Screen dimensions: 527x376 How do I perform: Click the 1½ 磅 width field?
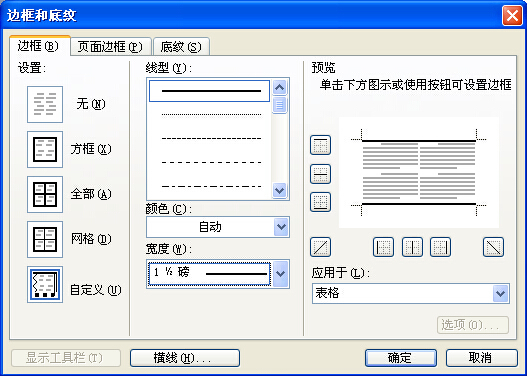(209, 274)
